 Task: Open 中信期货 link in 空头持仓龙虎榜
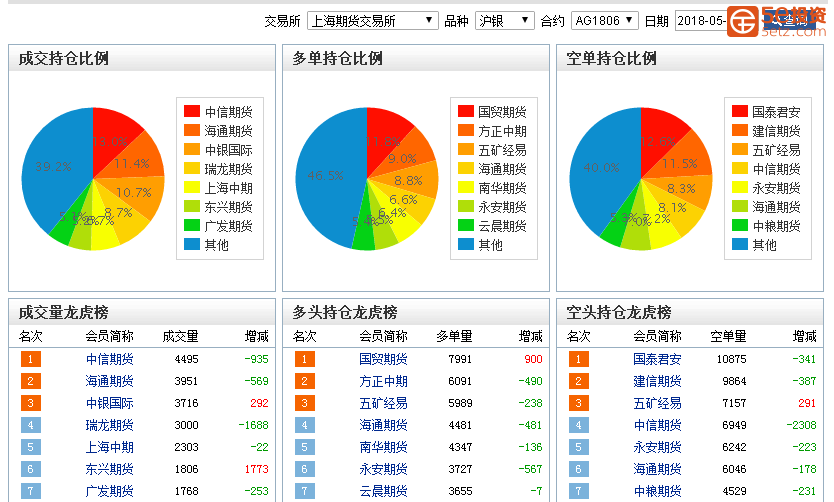click(657, 425)
